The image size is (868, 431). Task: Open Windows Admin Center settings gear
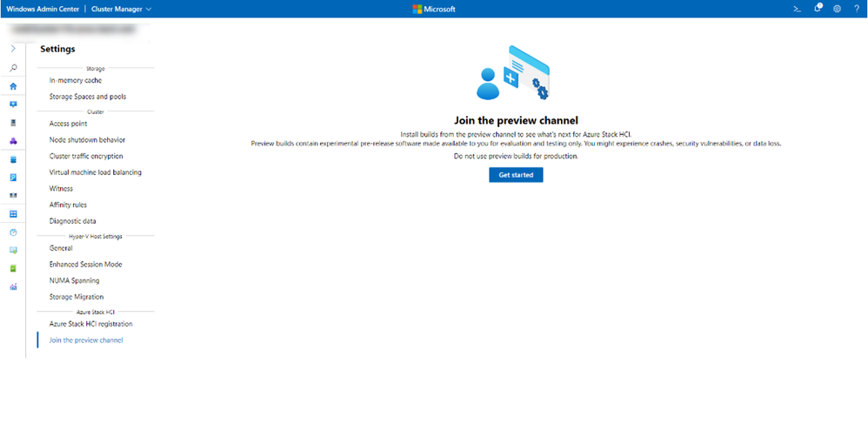point(837,9)
